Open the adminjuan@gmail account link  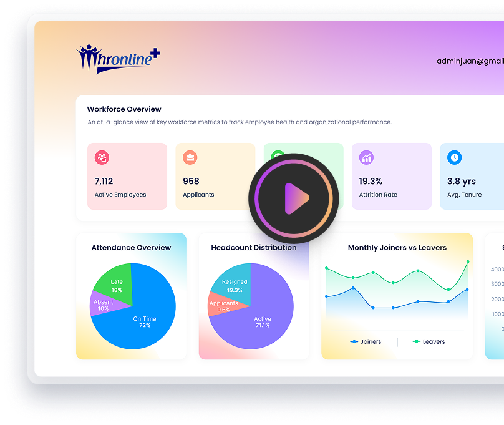pos(470,61)
